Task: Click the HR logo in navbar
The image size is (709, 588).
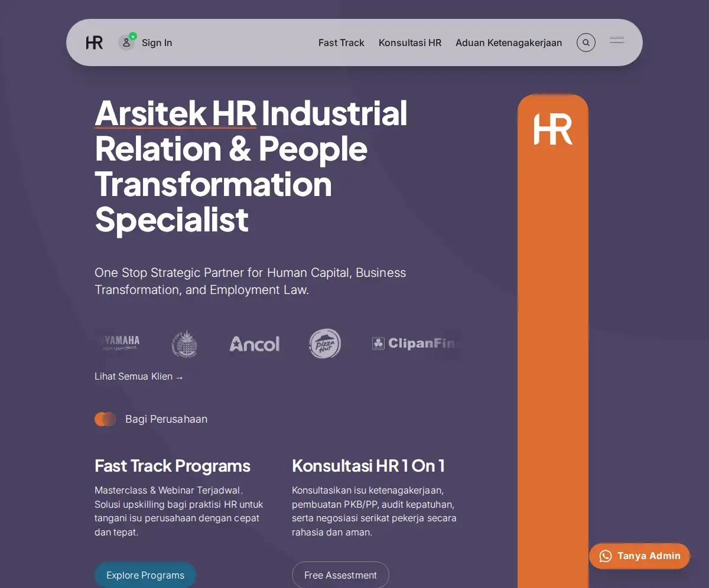Action: [95, 43]
